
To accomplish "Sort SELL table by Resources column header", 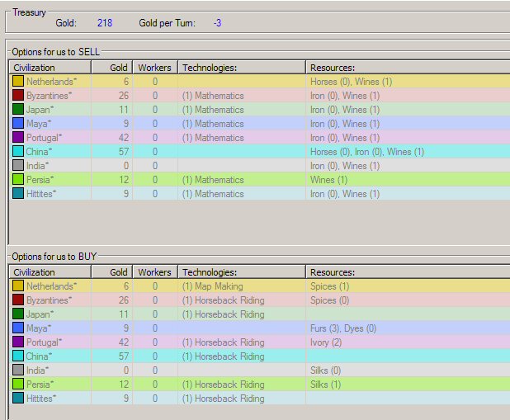I will click(x=408, y=68).
